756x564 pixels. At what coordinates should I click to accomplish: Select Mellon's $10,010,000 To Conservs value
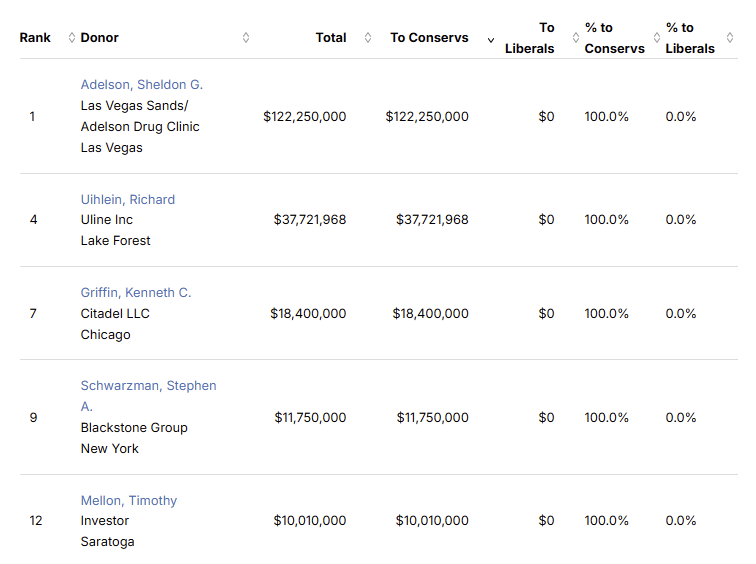tap(432, 521)
